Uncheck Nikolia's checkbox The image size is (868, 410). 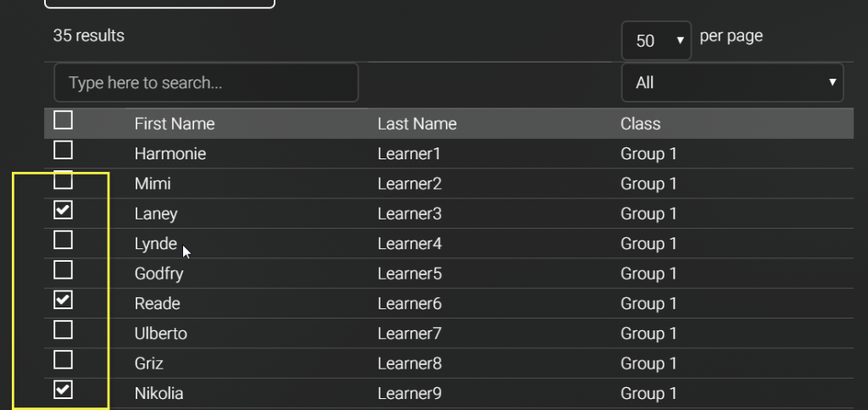click(63, 391)
